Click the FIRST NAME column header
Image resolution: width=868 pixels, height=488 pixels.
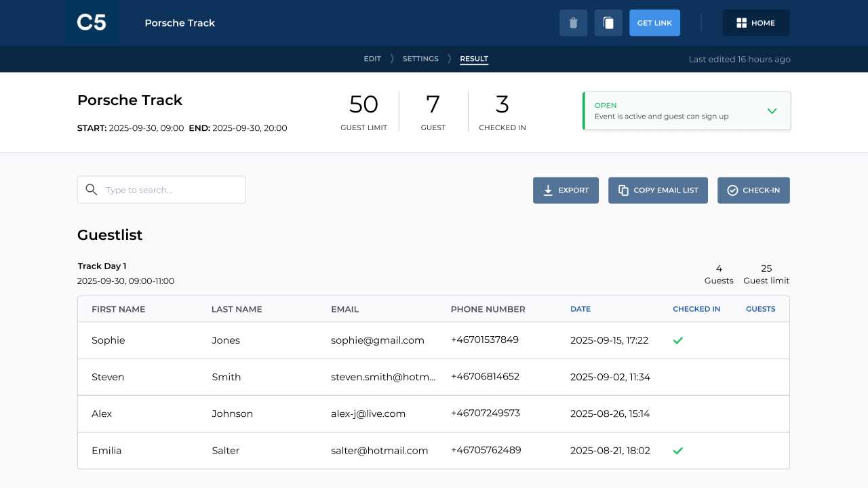[x=119, y=309]
